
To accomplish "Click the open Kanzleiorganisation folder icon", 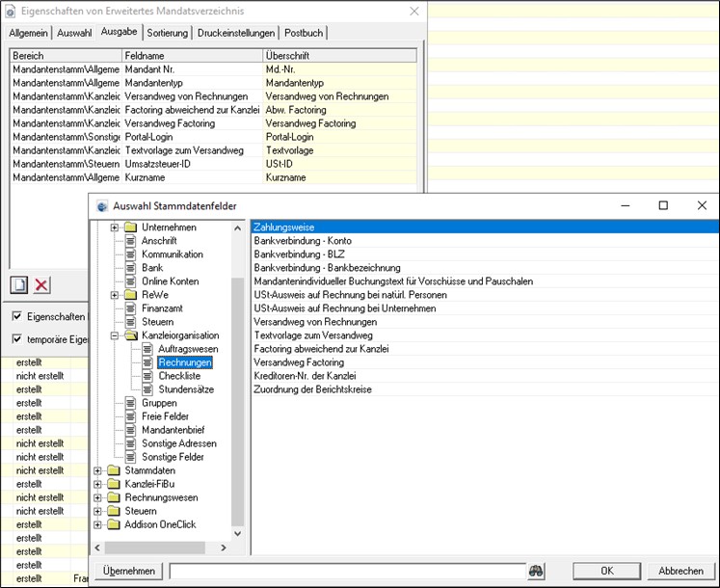I will coord(131,335).
